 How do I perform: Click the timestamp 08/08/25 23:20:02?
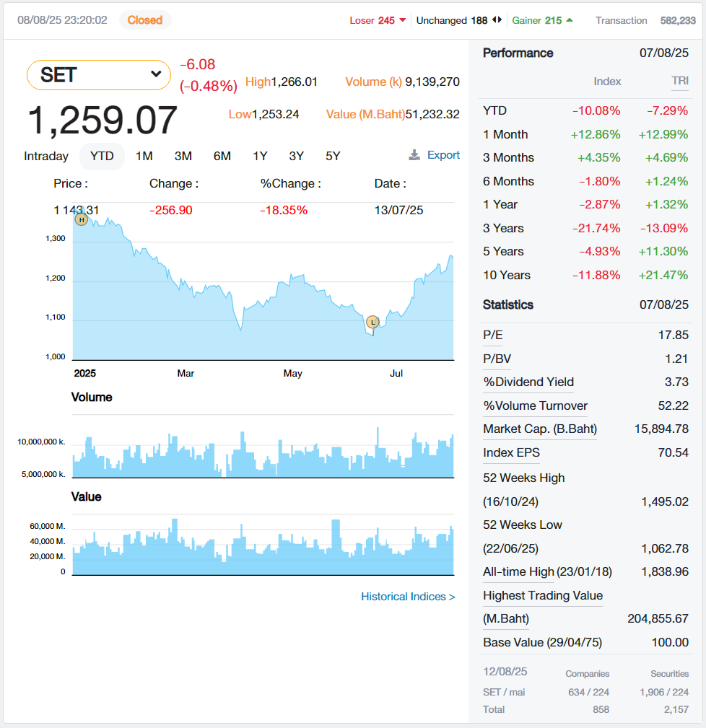click(62, 20)
